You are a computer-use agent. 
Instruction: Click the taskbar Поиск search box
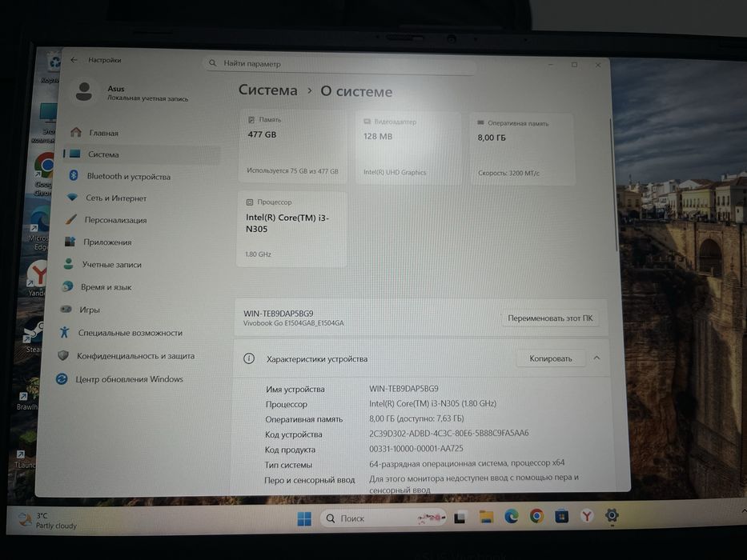[x=384, y=518]
